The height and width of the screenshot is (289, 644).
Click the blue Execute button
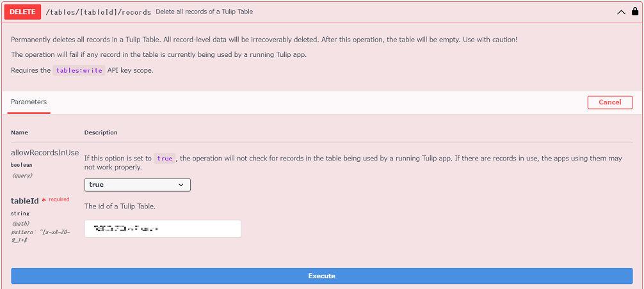pos(321,276)
